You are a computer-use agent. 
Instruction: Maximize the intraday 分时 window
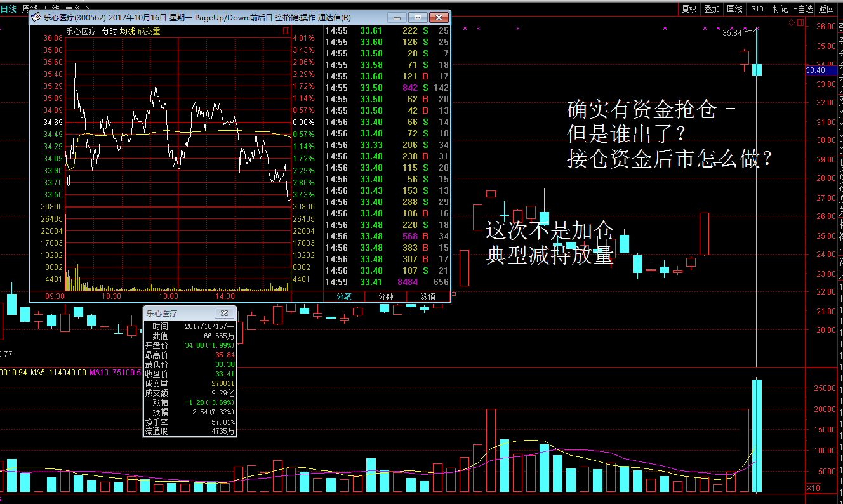click(417, 17)
